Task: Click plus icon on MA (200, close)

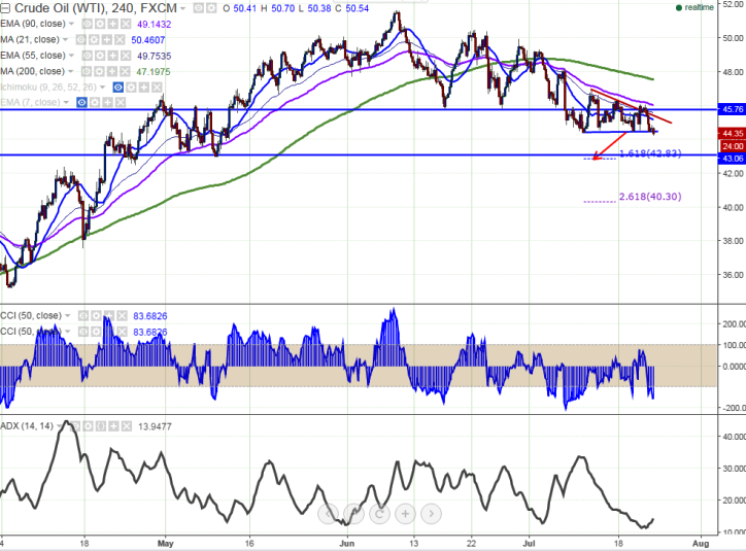Action: click(112, 71)
